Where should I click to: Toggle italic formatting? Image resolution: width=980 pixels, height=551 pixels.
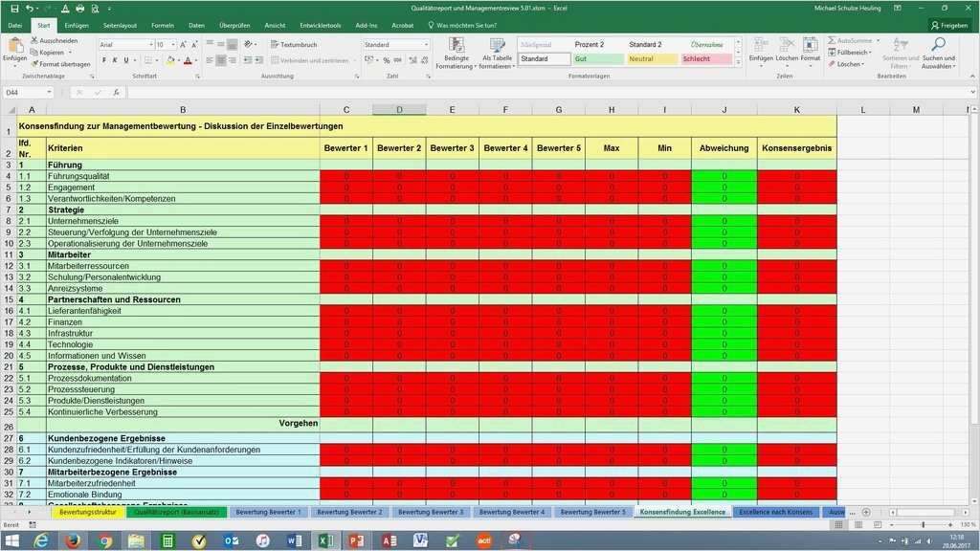(x=115, y=60)
